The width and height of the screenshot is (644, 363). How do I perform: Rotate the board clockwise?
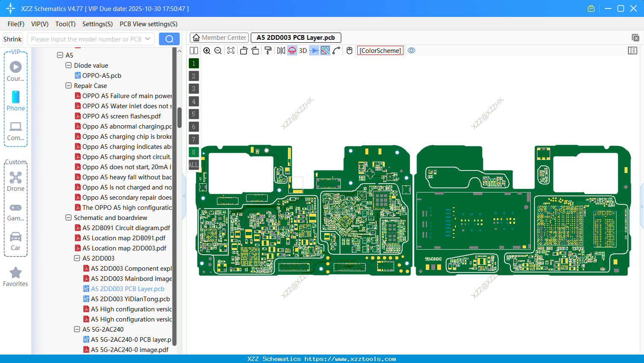click(255, 51)
